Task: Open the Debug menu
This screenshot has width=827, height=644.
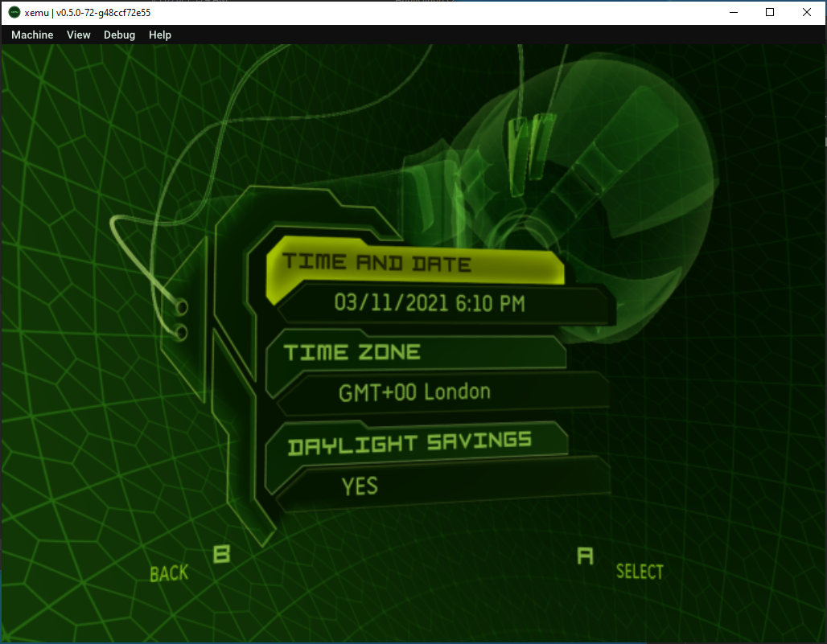Action: coord(118,35)
